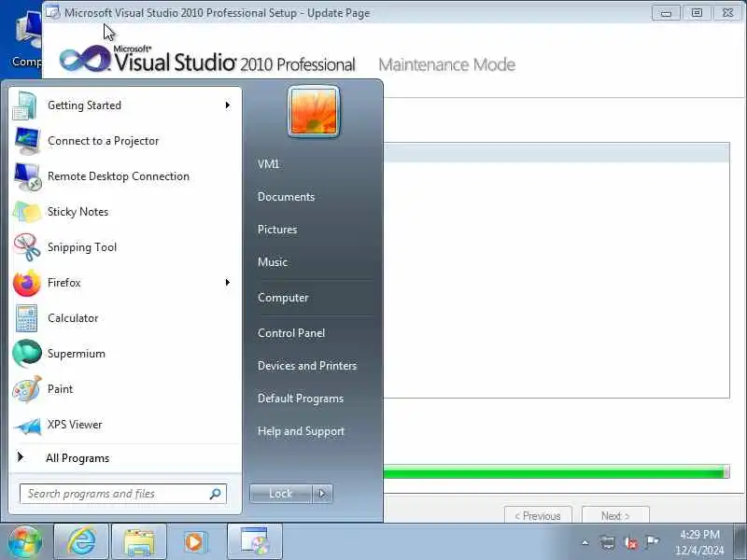747x560 pixels.
Task: Open the Action Center flag icon
Action: pyautogui.click(x=652, y=542)
